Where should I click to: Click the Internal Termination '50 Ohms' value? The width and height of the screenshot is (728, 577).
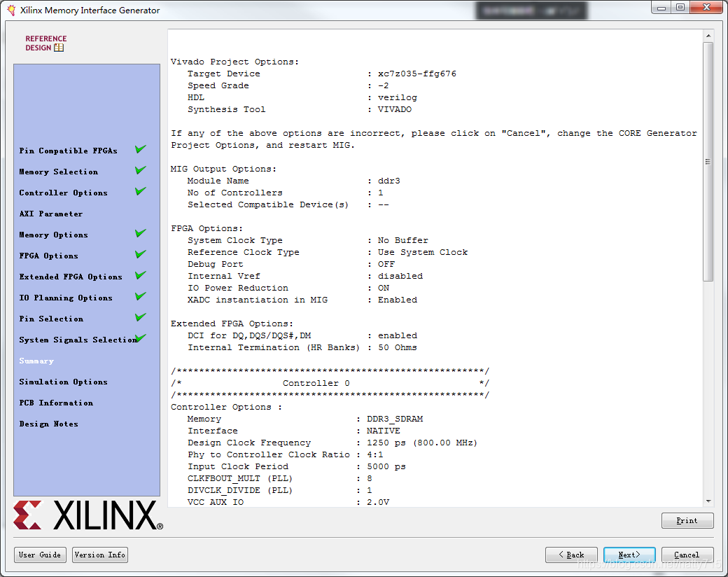(x=397, y=347)
